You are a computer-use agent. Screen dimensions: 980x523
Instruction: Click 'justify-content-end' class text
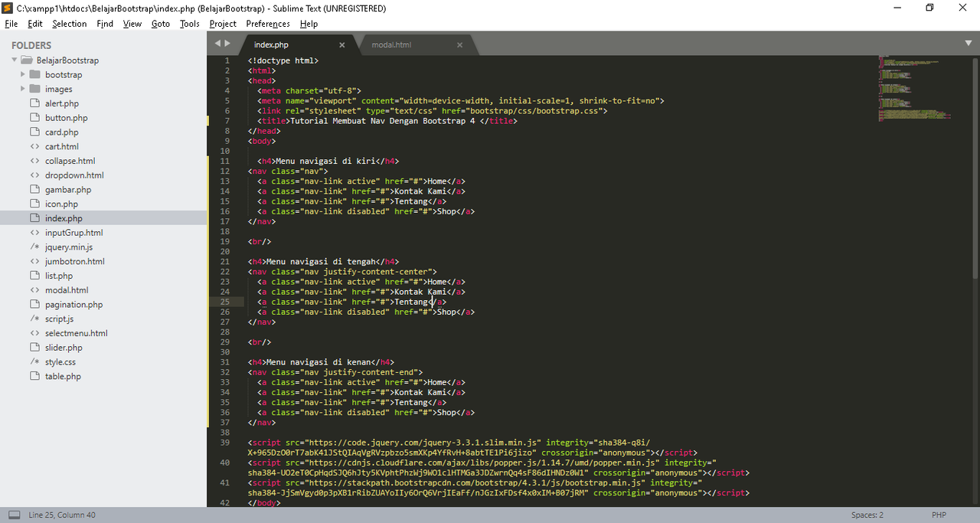tap(369, 372)
